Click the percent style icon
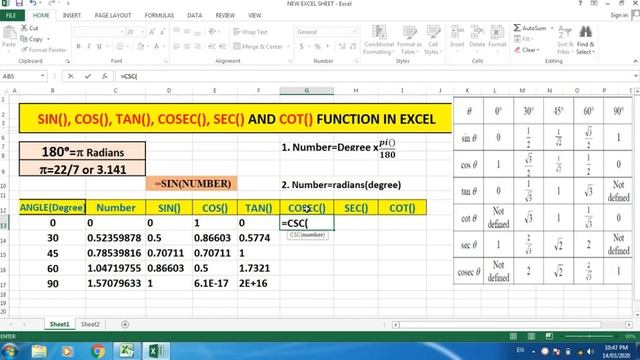 [x=317, y=47]
